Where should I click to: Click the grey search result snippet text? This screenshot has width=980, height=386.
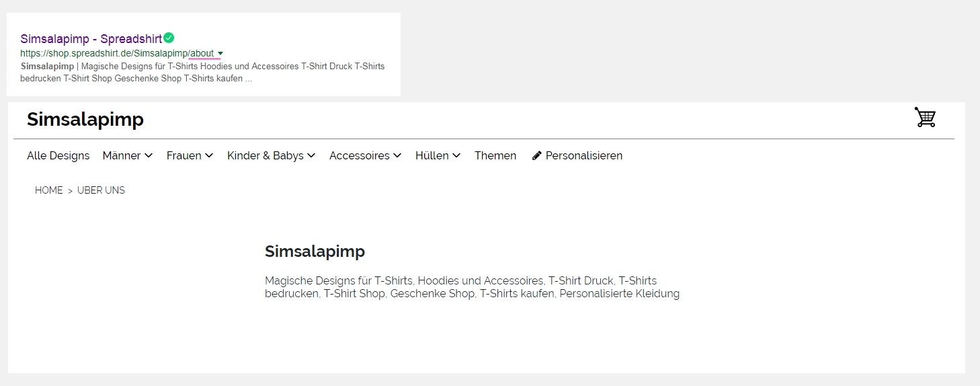tap(202, 73)
